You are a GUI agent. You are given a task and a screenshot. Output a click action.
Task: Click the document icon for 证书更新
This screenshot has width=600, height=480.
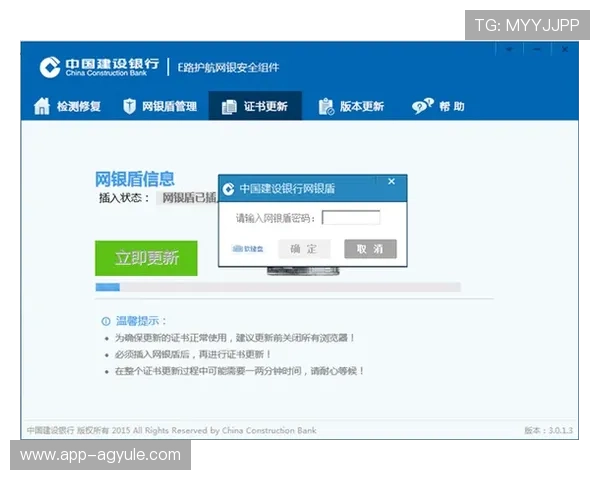pyautogui.click(x=229, y=107)
